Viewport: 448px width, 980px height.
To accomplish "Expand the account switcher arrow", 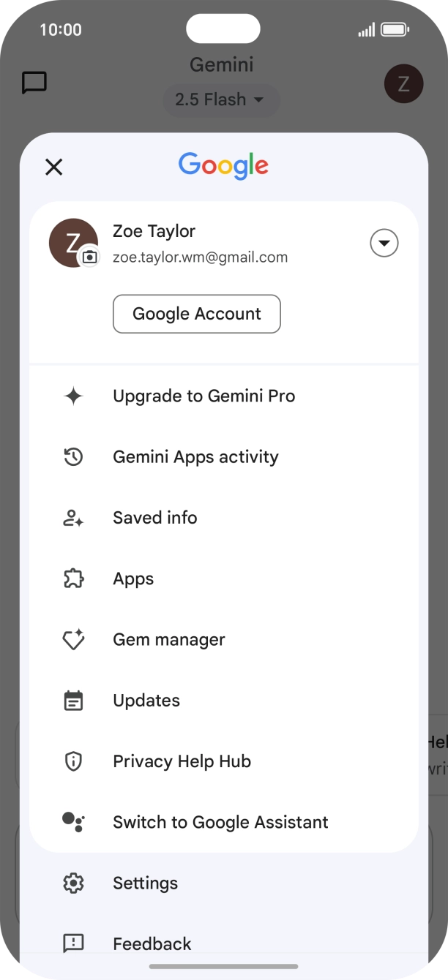I will (x=384, y=243).
